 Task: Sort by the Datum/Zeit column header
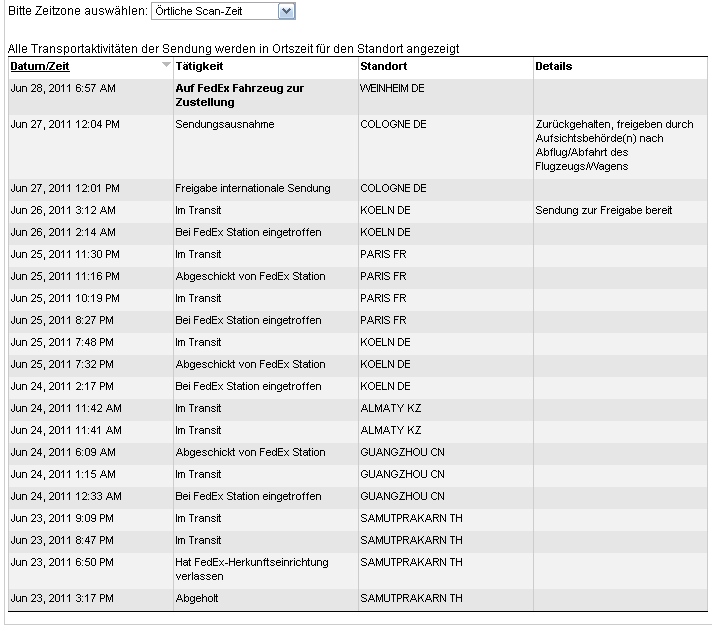tap(40, 66)
